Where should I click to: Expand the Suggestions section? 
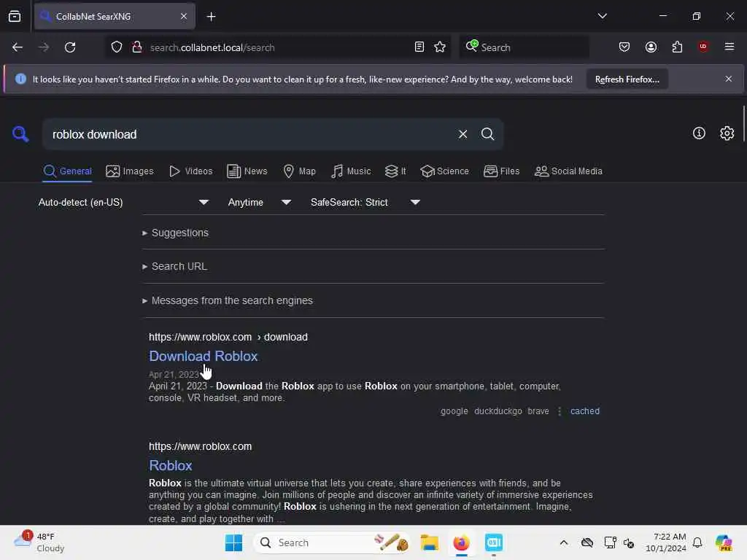tap(175, 233)
